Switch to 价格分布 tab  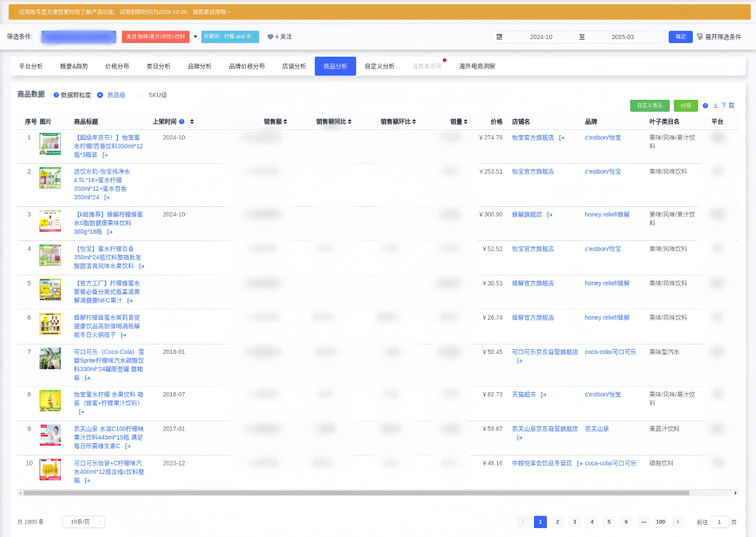click(117, 66)
